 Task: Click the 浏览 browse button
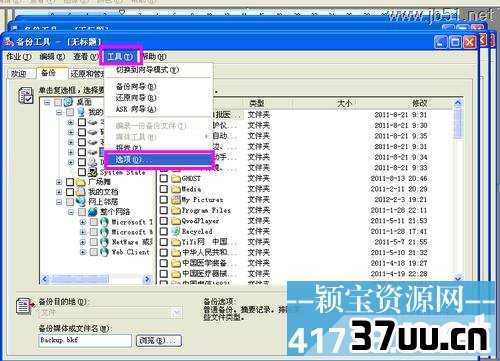[159, 340]
